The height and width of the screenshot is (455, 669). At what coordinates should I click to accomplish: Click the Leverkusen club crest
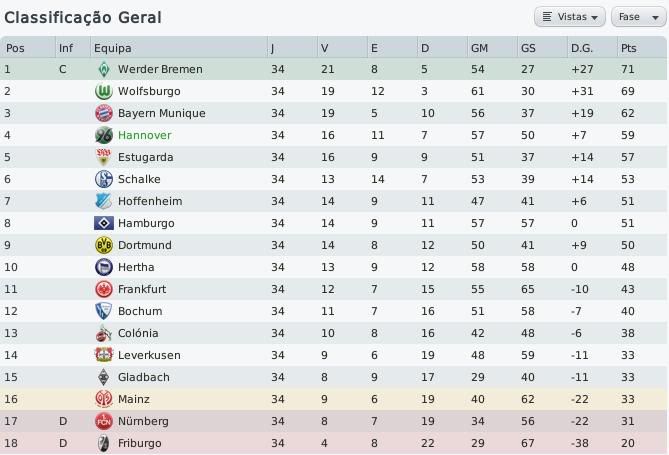[x=103, y=356]
